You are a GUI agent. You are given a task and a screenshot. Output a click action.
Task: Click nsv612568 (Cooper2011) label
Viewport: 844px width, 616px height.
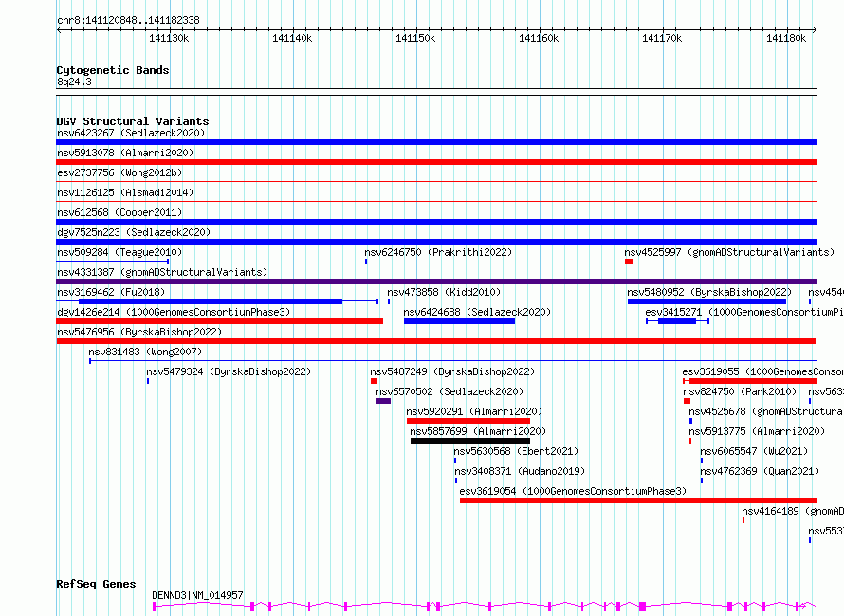pyautogui.click(x=119, y=212)
